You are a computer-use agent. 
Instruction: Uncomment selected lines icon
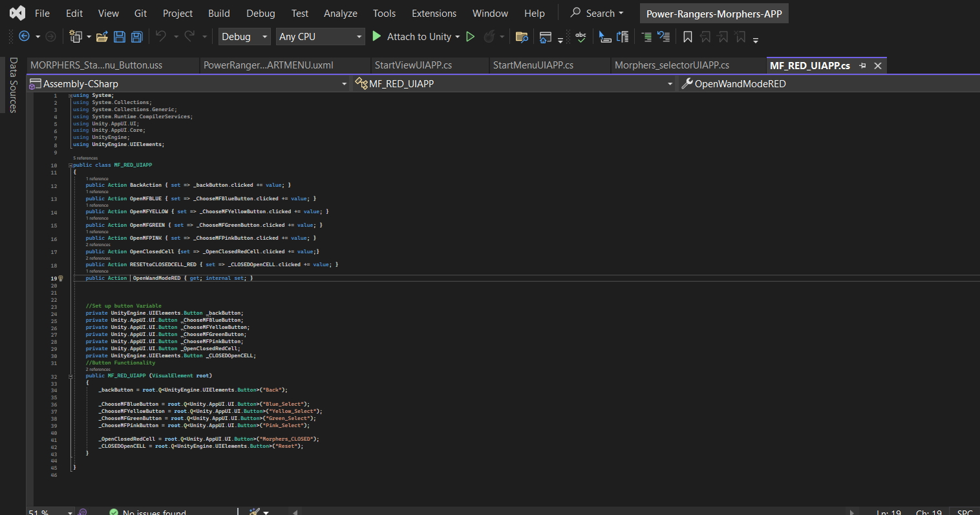tap(664, 37)
